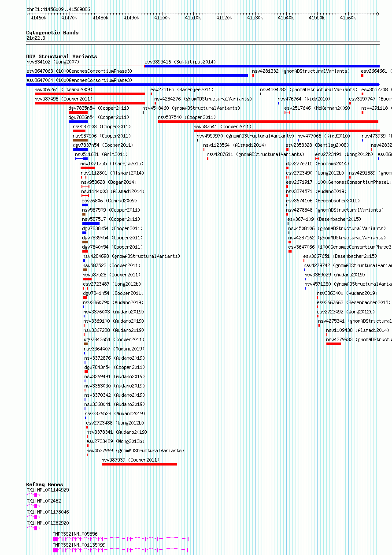
Task: Open nsv459261 (Itsara2009) variant label
Action: 63,89
